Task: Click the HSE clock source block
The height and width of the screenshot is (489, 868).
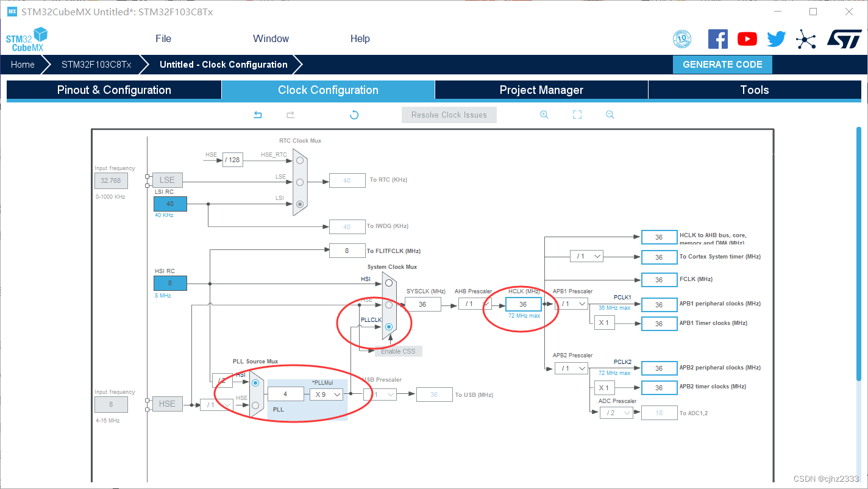Action: 167,404
